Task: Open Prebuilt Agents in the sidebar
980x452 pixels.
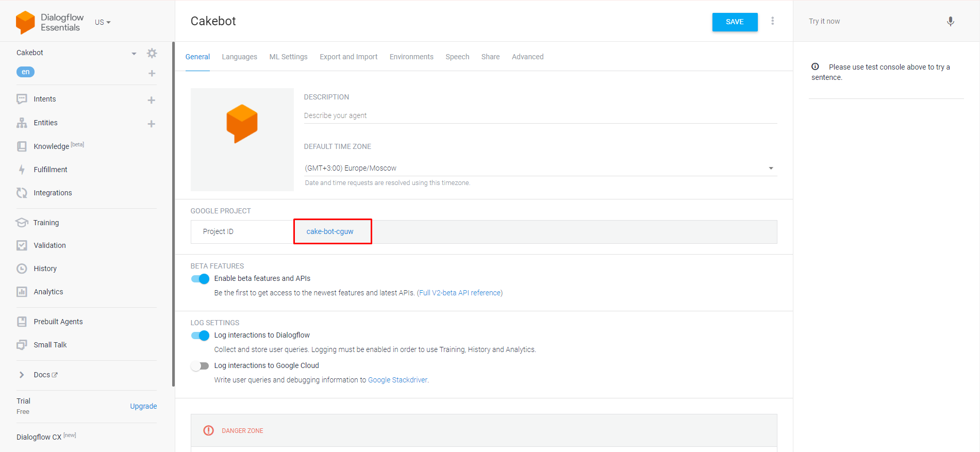Action: coord(58,322)
